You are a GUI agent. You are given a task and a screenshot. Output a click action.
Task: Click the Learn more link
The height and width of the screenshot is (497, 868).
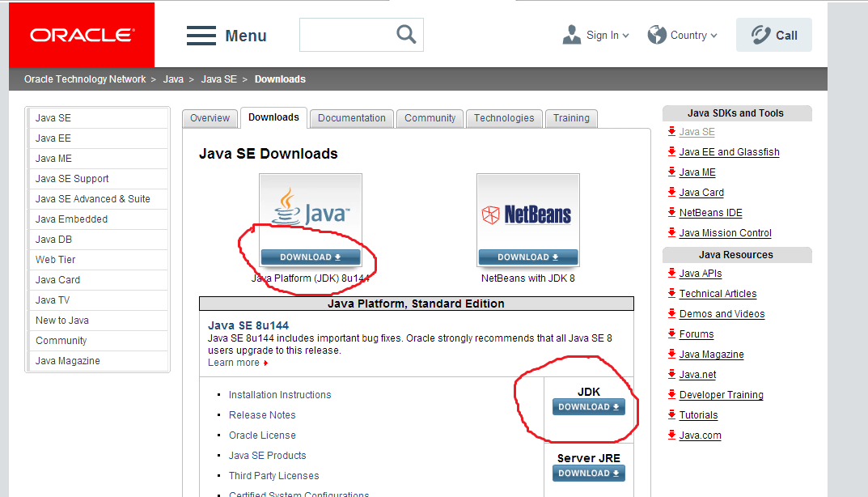tap(234, 363)
